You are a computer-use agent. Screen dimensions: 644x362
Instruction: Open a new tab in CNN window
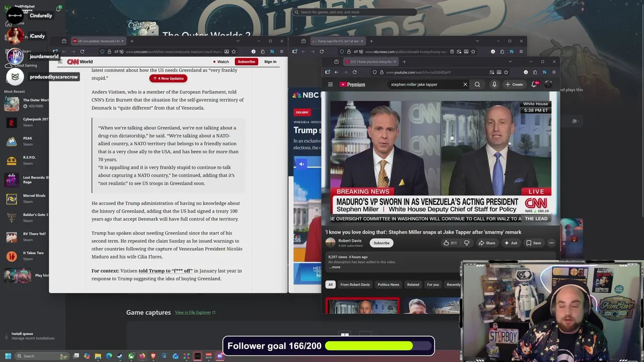(x=132, y=41)
